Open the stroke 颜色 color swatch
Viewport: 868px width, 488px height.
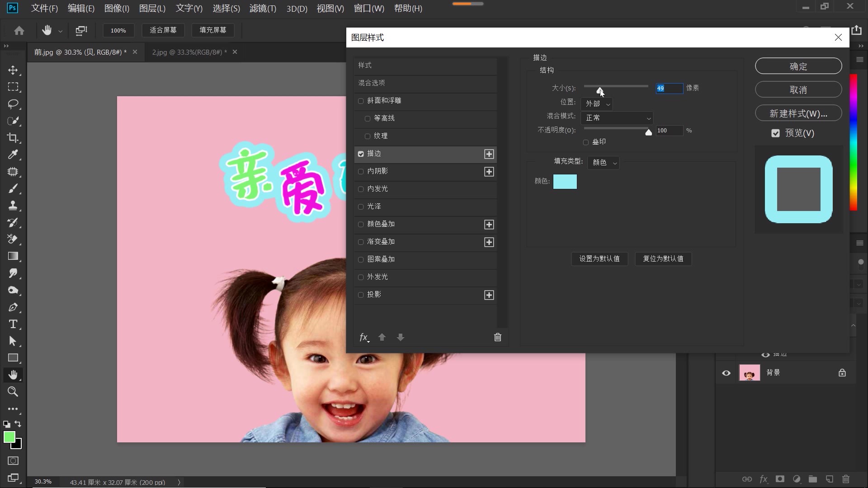click(565, 181)
